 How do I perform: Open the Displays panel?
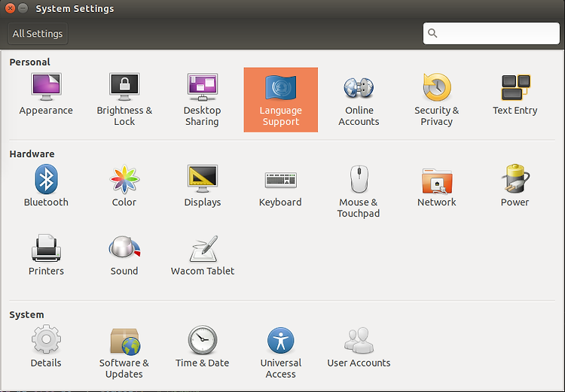pyautogui.click(x=202, y=186)
